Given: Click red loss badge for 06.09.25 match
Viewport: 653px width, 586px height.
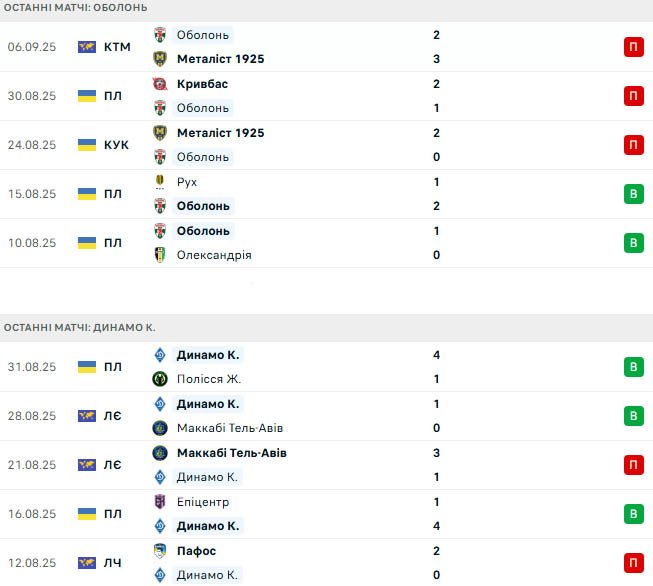Looking at the screenshot, I should point(634,47).
